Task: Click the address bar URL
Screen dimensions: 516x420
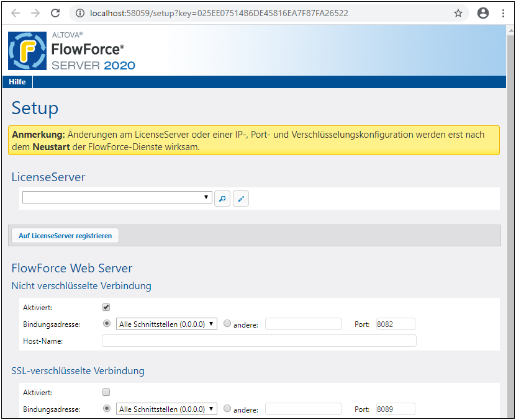Action: coord(219,13)
